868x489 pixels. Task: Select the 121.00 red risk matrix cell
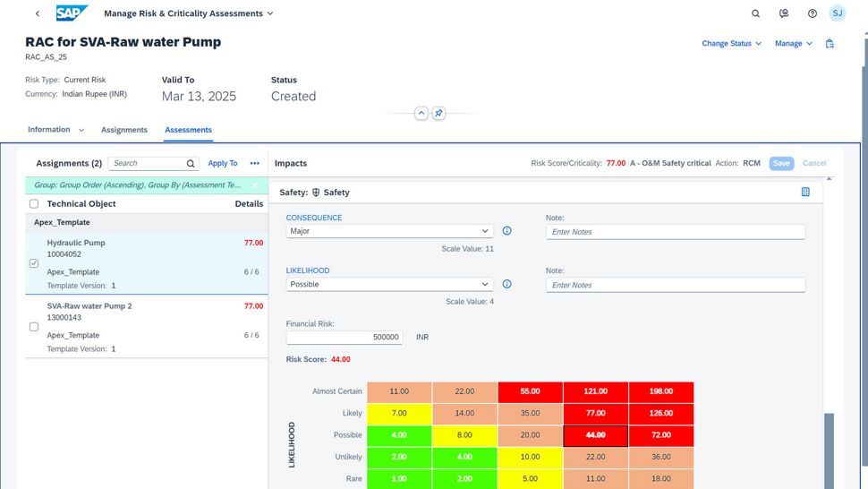(595, 391)
